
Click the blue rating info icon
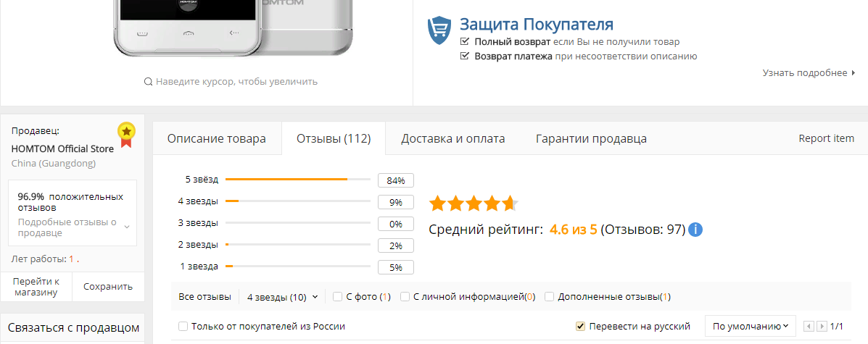tap(695, 230)
